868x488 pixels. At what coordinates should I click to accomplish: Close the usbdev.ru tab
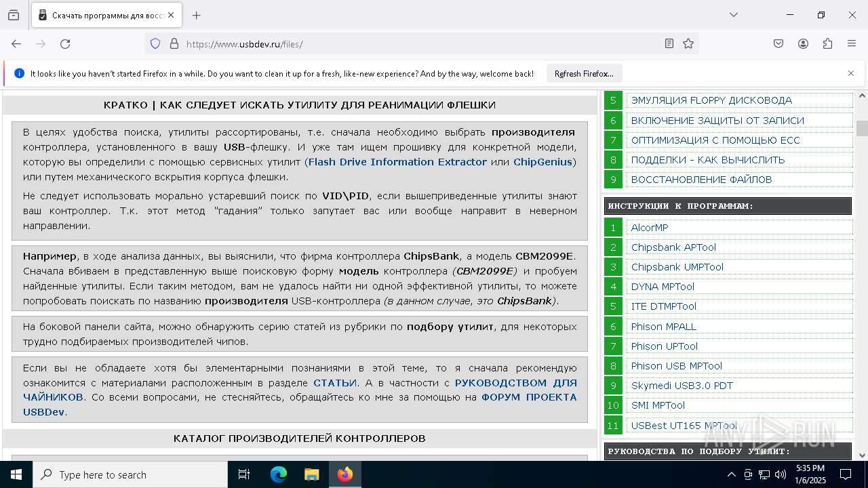pyautogui.click(x=171, y=15)
